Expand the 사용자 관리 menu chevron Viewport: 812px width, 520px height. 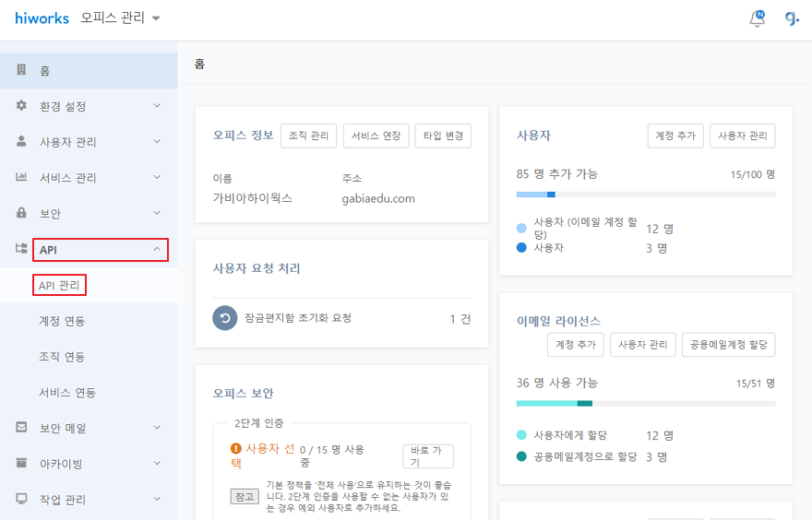(x=157, y=141)
